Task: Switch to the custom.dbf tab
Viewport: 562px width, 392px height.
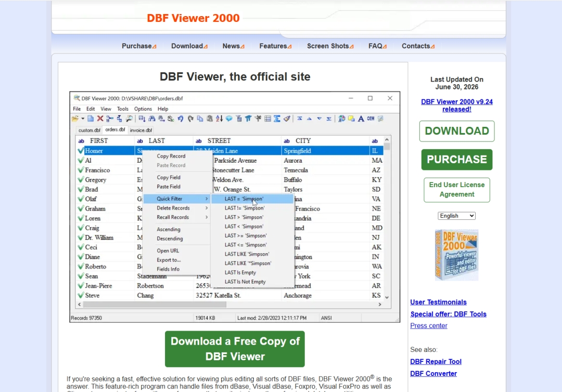Action: tap(90, 130)
